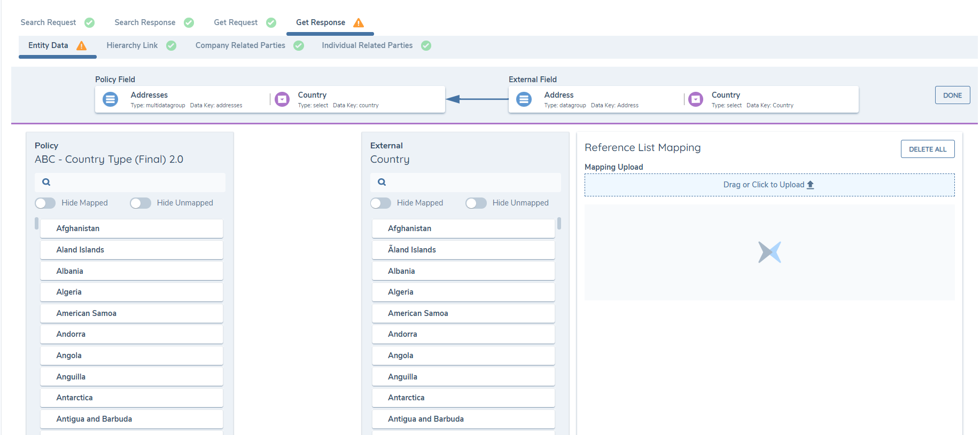This screenshot has width=980, height=435.
Task: Click the External Country select field icon
Action: point(695,99)
